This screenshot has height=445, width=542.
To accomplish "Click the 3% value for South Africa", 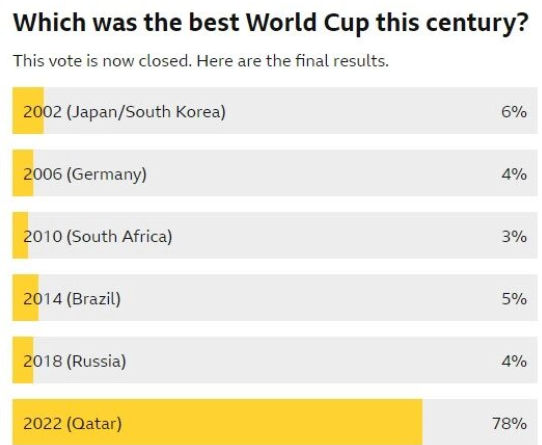I will pyautogui.click(x=514, y=237).
